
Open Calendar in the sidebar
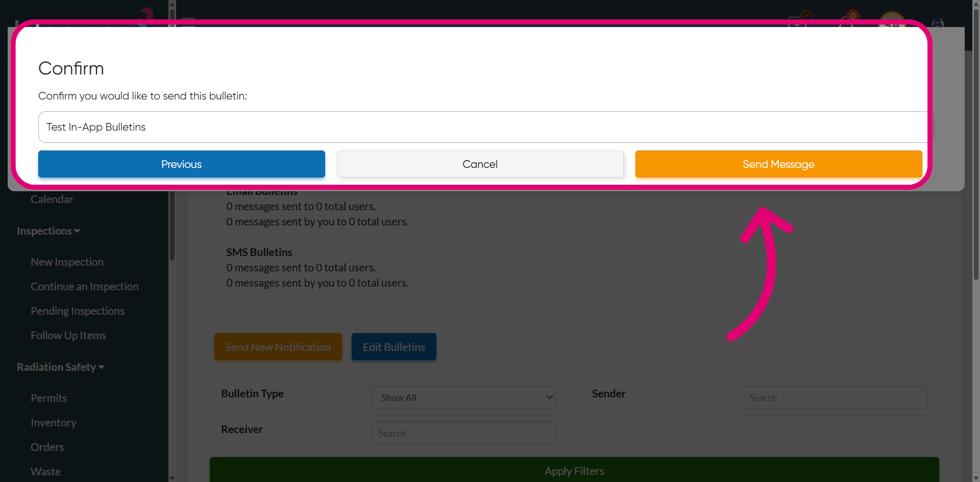tap(52, 199)
